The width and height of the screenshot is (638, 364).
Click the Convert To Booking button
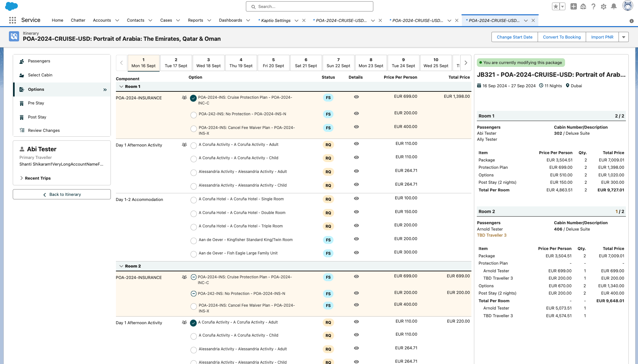click(562, 37)
